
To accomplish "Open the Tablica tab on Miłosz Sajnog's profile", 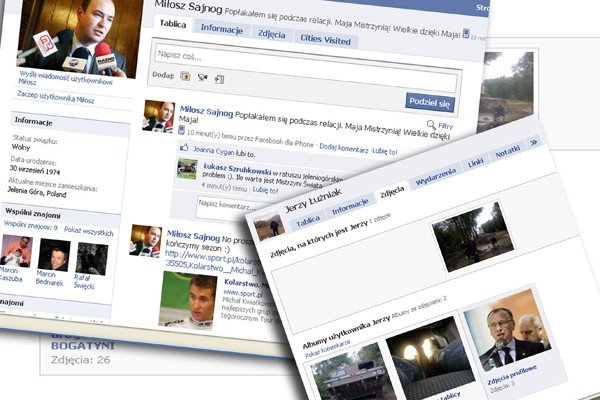I will pyautogui.click(x=173, y=24).
